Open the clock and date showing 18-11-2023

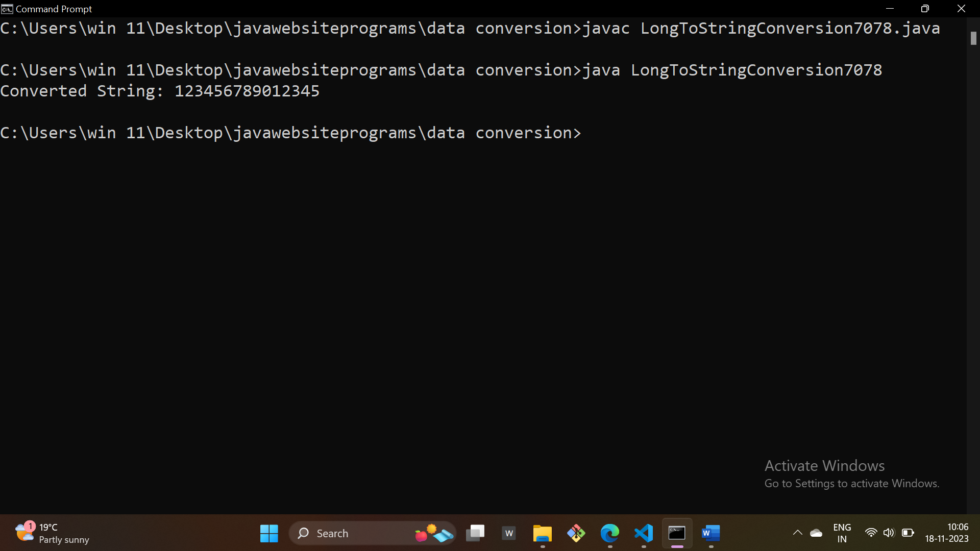947,533
